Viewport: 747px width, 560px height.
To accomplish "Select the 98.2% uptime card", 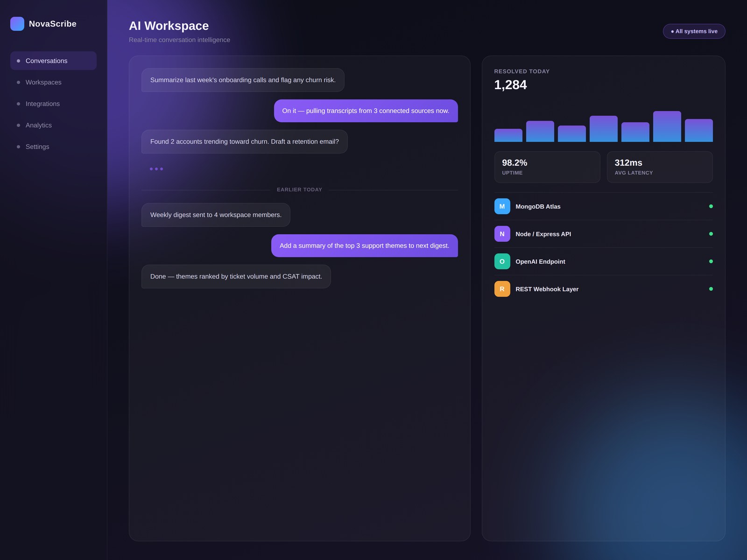I will [547, 167].
